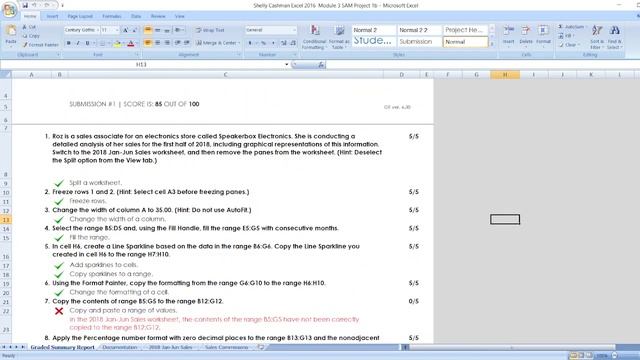Open the insert function dialog
Screen dimensions: 640x360
[x=321, y=64]
